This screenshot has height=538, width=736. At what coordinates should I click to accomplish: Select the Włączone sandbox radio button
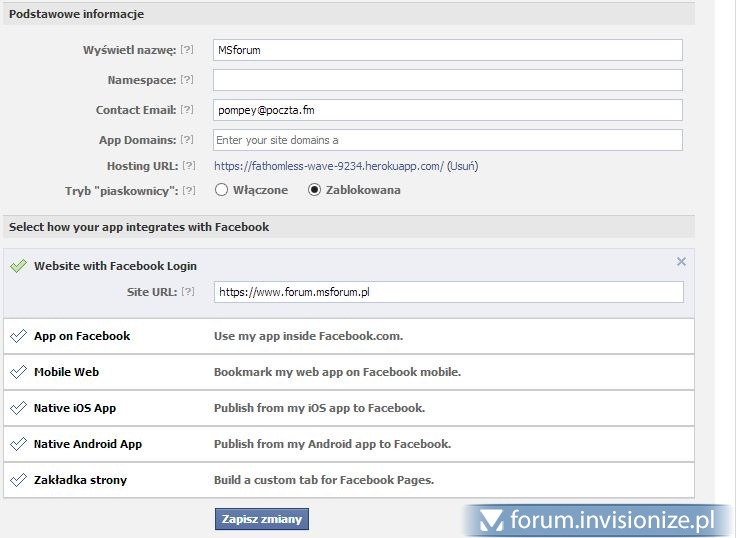pyautogui.click(x=222, y=190)
